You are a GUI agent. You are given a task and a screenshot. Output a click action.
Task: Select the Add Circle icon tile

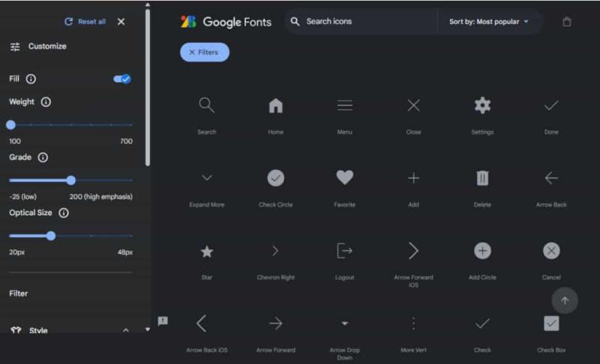482,260
